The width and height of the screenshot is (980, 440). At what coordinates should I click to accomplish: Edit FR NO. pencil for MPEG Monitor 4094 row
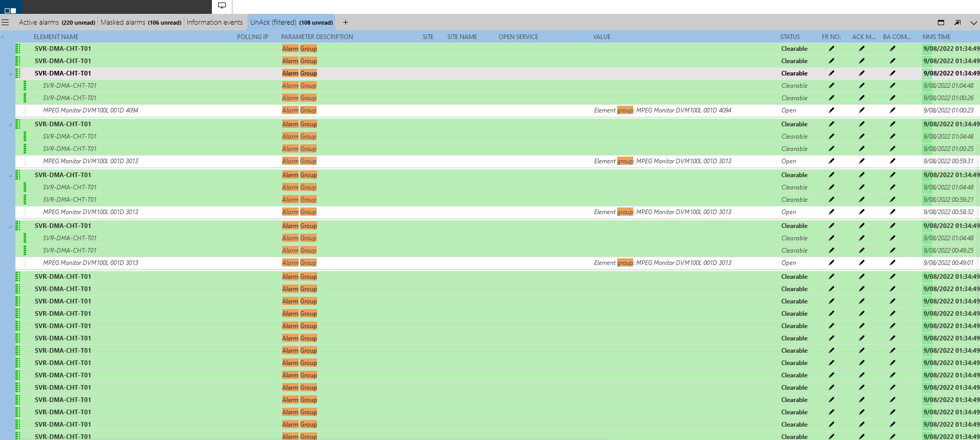click(x=831, y=110)
